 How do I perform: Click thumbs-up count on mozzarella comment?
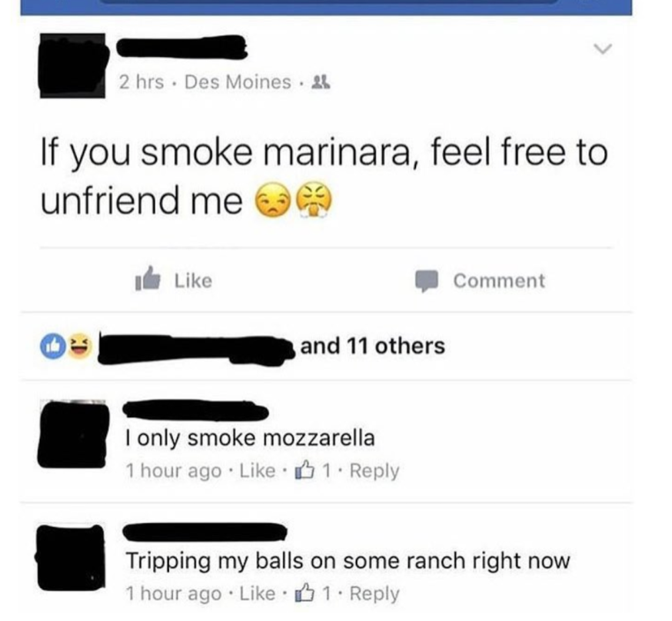312,470
